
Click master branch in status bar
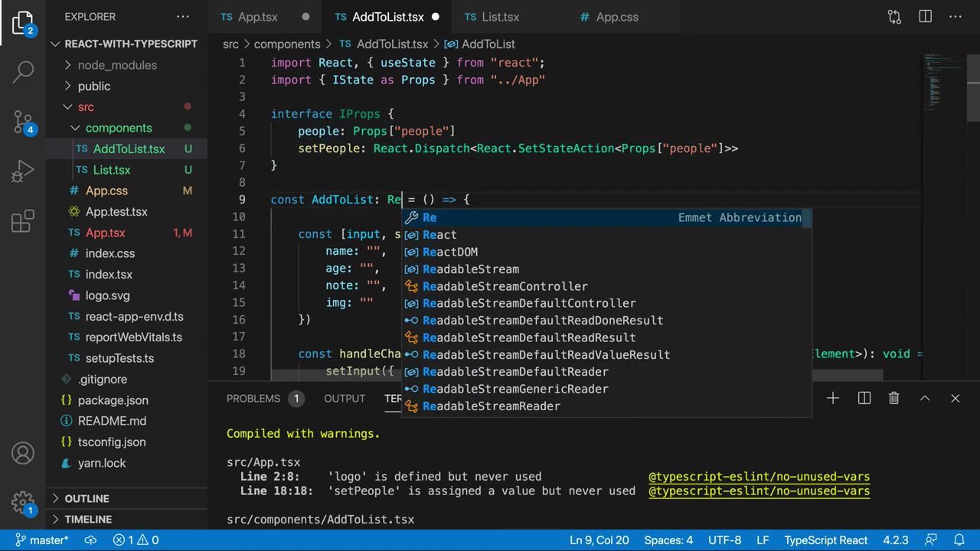click(x=42, y=540)
